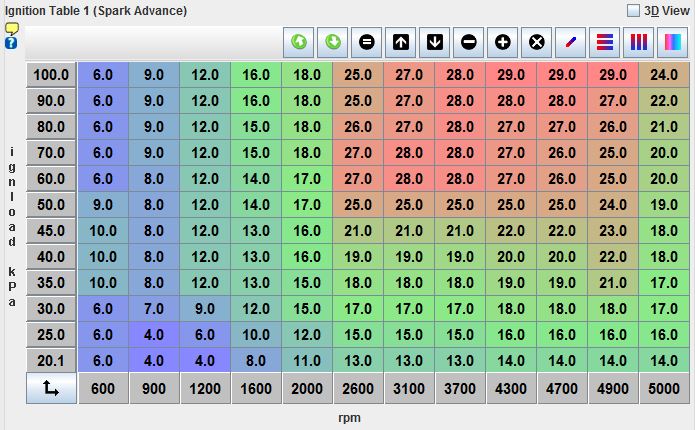Decrease selected cells with the down-arrow button
Screen dimensions: 695x430
[435, 42]
